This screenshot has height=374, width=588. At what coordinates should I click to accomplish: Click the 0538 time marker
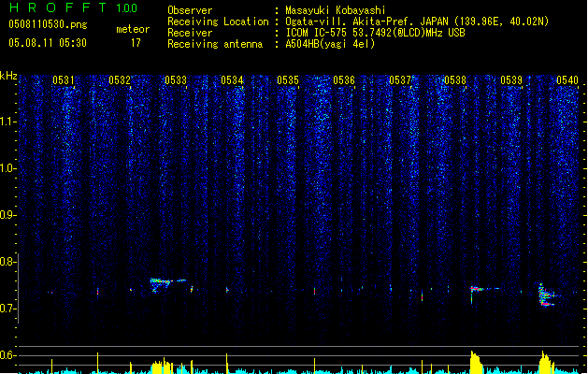[455, 80]
